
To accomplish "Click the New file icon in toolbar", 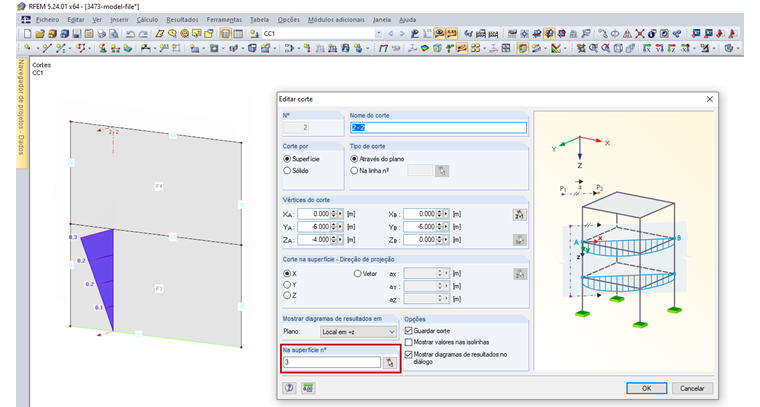I will 26,33.
